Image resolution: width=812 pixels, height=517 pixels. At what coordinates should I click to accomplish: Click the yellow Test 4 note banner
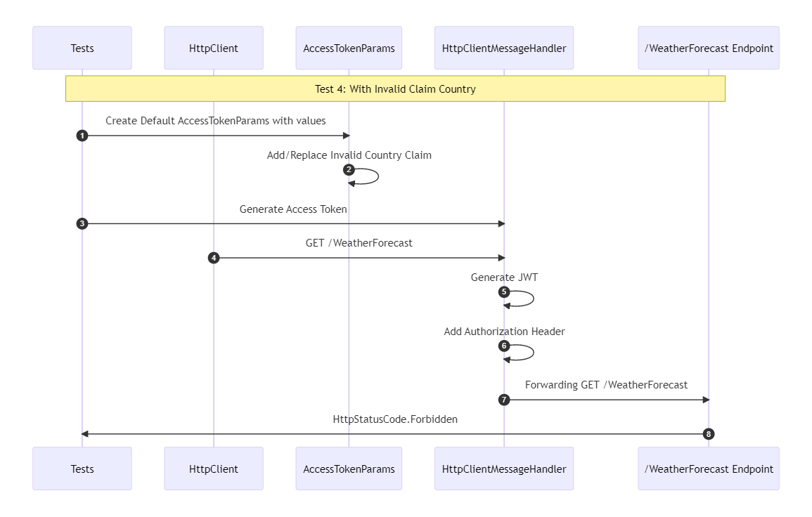pos(395,89)
